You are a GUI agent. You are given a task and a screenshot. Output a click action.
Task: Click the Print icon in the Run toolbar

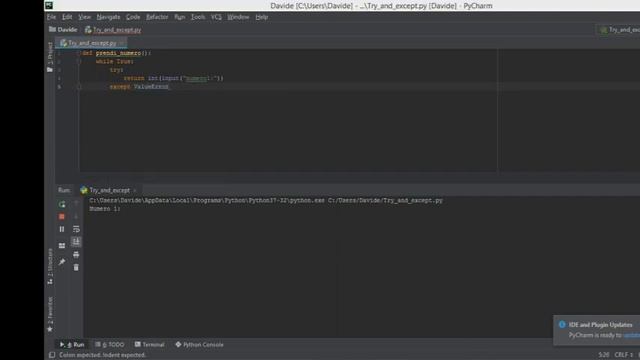pos(76,255)
